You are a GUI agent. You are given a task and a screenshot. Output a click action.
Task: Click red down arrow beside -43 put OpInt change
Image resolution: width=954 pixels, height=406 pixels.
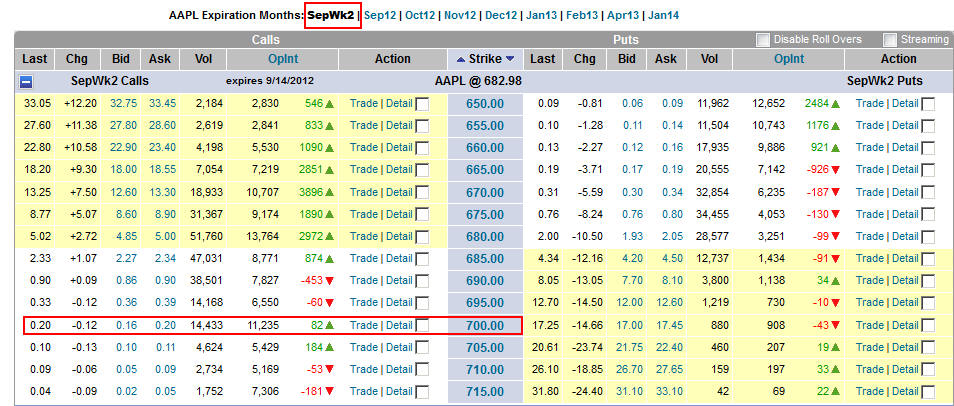pyautogui.click(x=835, y=326)
